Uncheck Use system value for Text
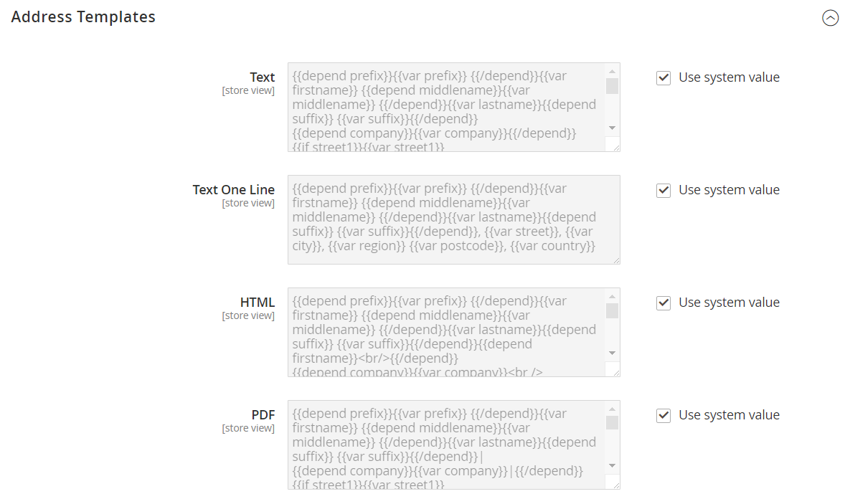Screen dimensions: 850x504 tap(664, 77)
